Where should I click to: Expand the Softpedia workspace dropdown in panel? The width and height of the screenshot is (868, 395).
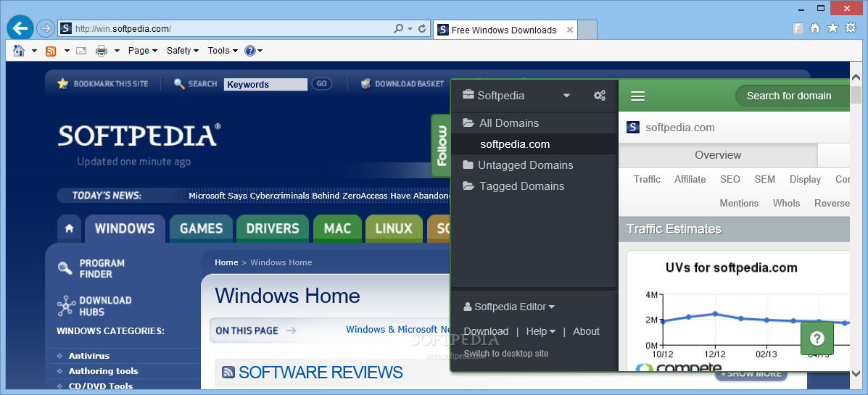[x=566, y=96]
